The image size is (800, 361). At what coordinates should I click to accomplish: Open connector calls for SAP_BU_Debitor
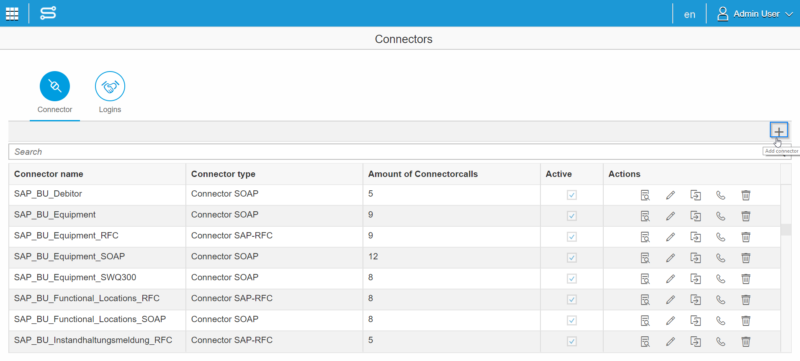click(720, 195)
